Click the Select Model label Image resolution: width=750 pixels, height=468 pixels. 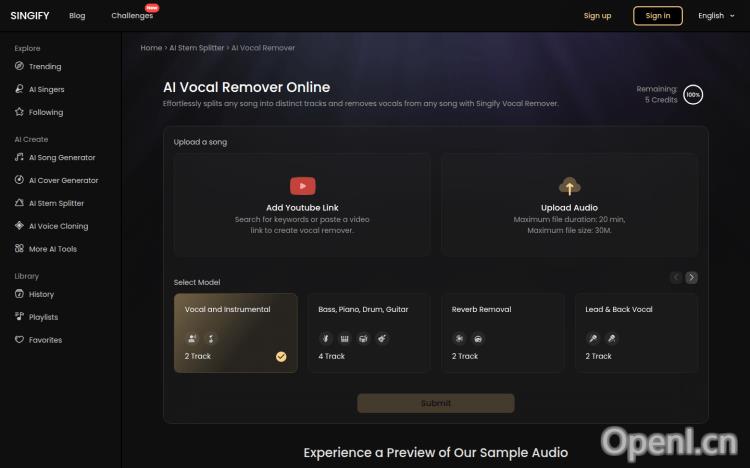197,282
